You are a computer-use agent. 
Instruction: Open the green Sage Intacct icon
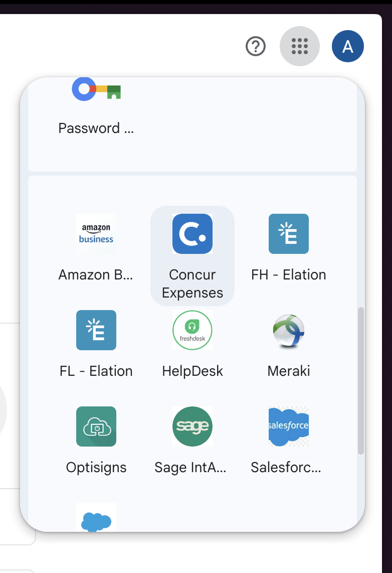pyautogui.click(x=192, y=426)
